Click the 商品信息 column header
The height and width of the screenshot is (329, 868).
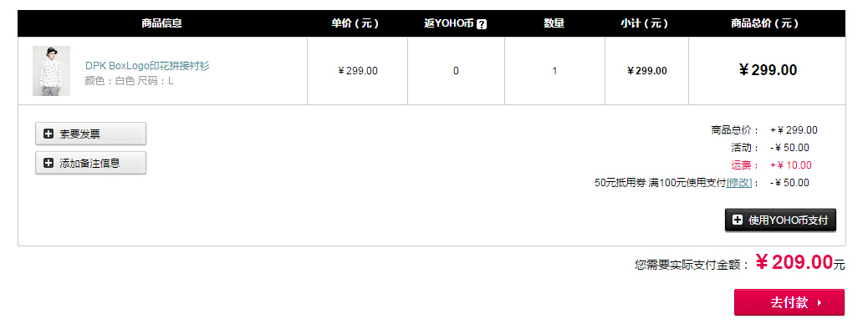point(161,23)
